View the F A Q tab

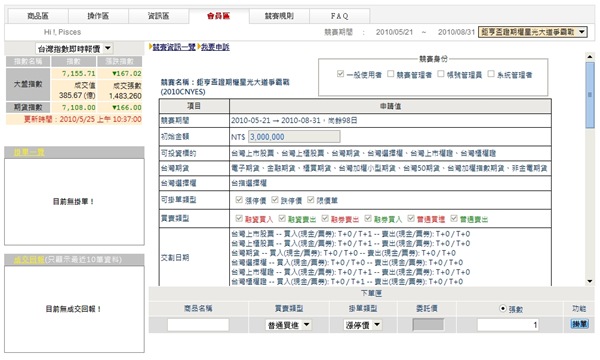click(339, 16)
